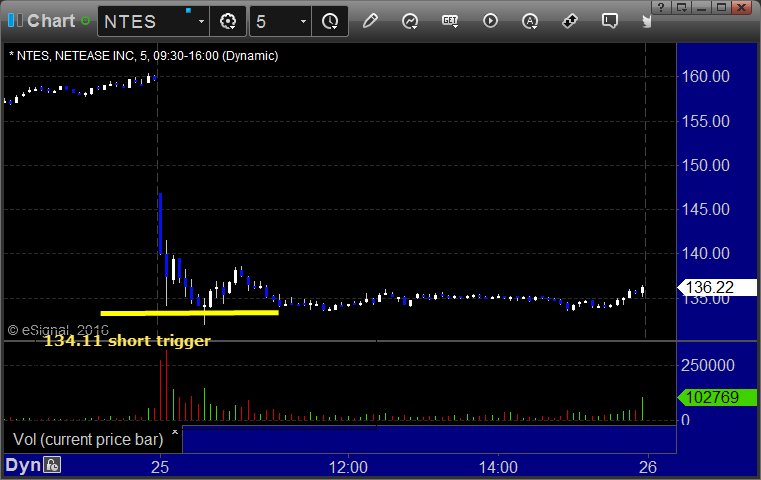Click the tallest red volume bar

coord(166,385)
